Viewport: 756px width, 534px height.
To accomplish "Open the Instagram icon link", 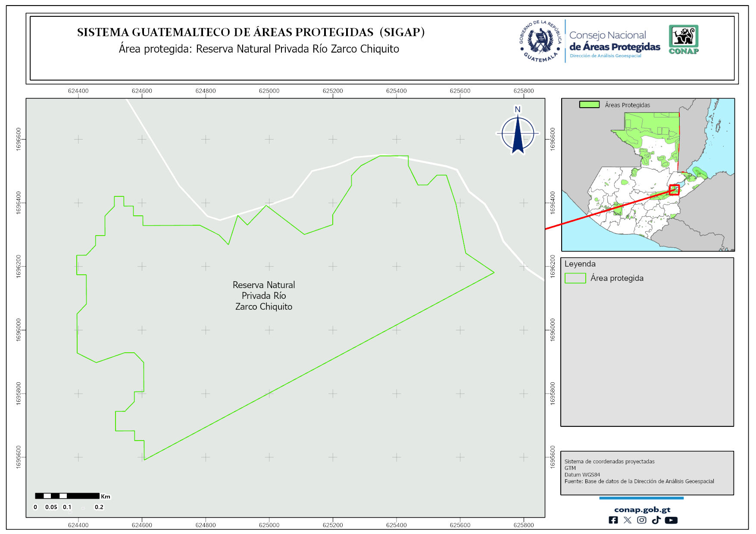I will coord(641,520).
